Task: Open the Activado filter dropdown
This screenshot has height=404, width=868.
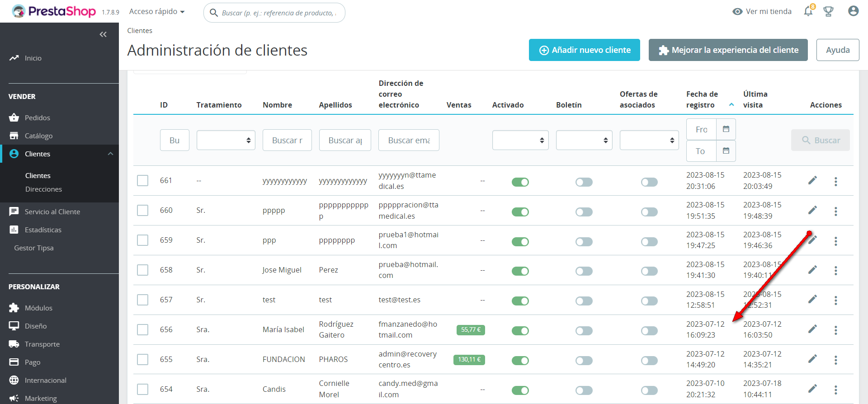Action: coord(520,140)
